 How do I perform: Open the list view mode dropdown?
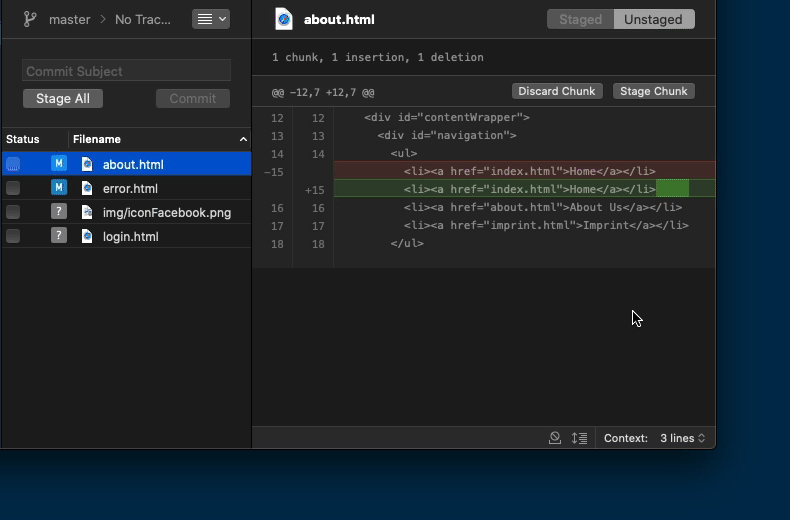210,19
